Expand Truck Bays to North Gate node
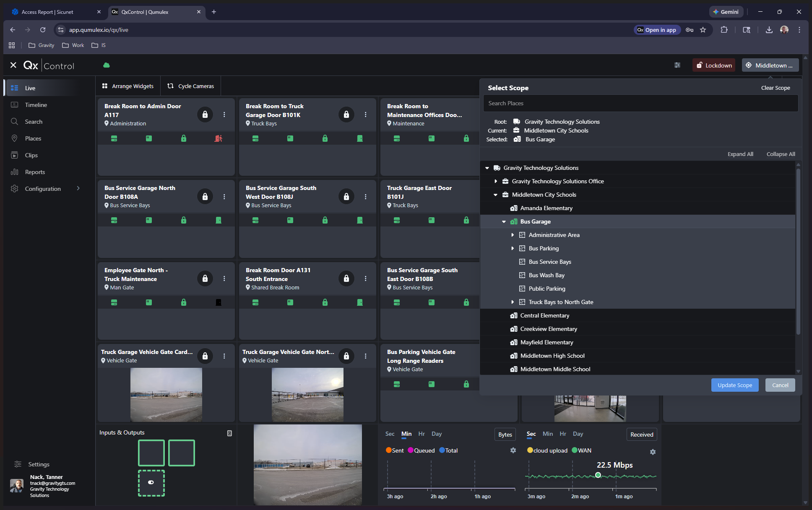Viewport: 812px width, 510px height. (x=513, y=302)
